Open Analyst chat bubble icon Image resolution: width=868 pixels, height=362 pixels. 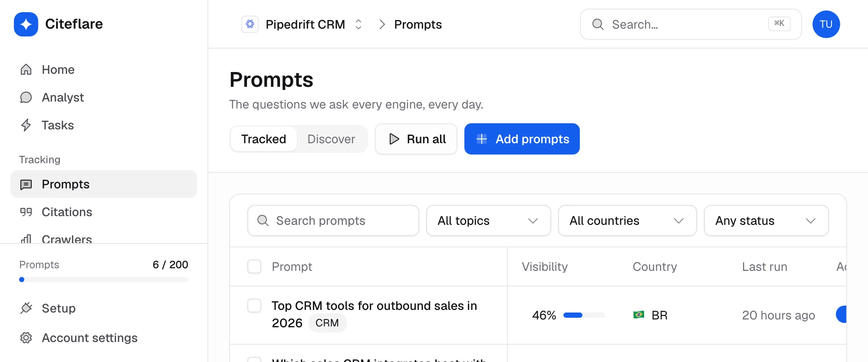point(26,97)
